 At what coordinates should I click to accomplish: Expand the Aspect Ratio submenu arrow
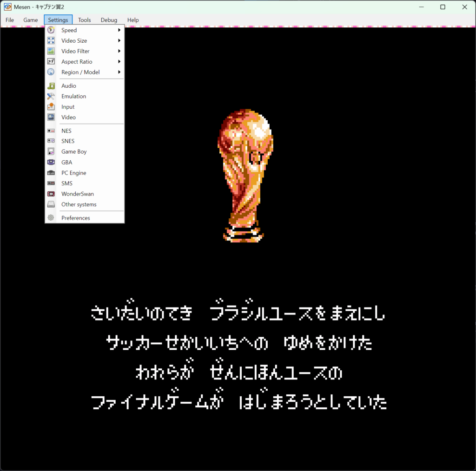pos(119,62)
